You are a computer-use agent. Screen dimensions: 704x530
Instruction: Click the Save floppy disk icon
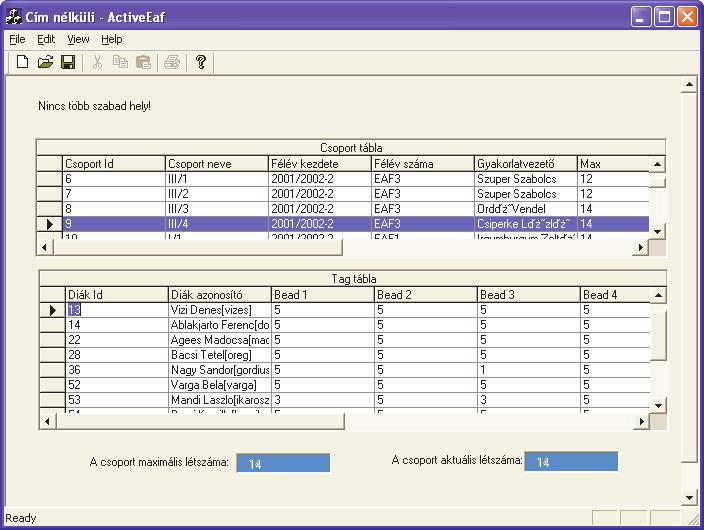click(68, 62)
